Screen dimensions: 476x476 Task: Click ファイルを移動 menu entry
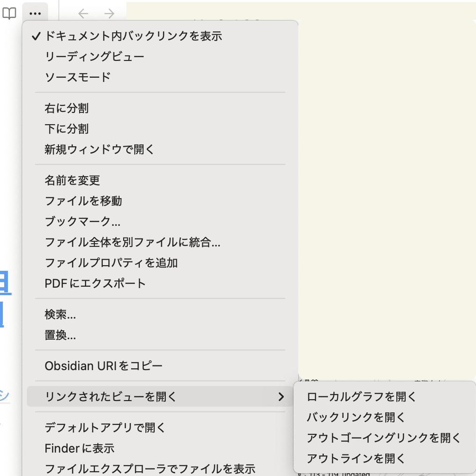tap(83, 201)
